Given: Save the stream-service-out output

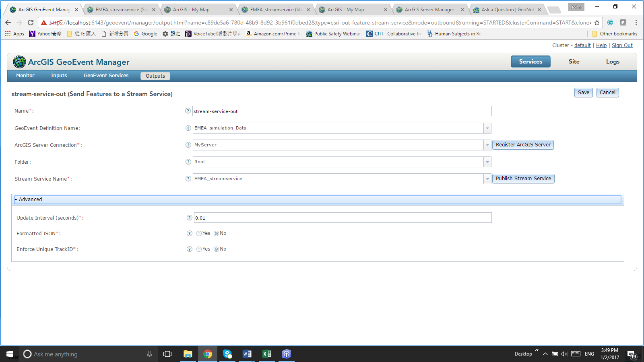Looking at the screenshot, I should coord(584,93).
